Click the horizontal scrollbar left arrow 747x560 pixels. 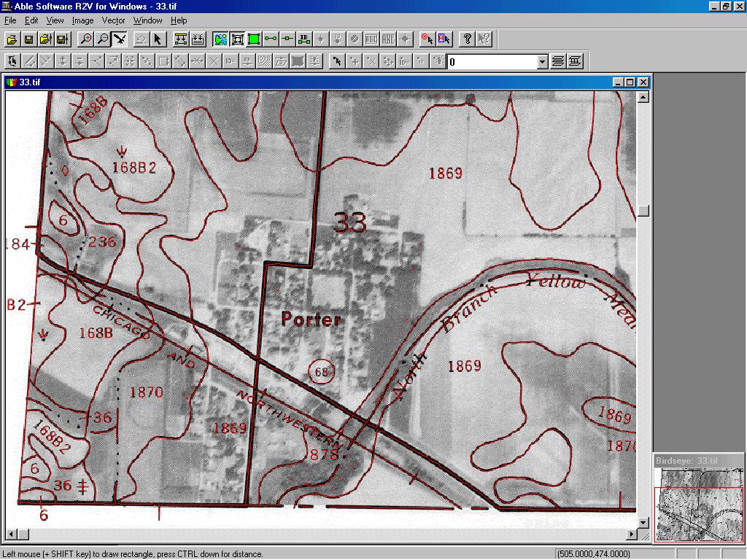12,534
